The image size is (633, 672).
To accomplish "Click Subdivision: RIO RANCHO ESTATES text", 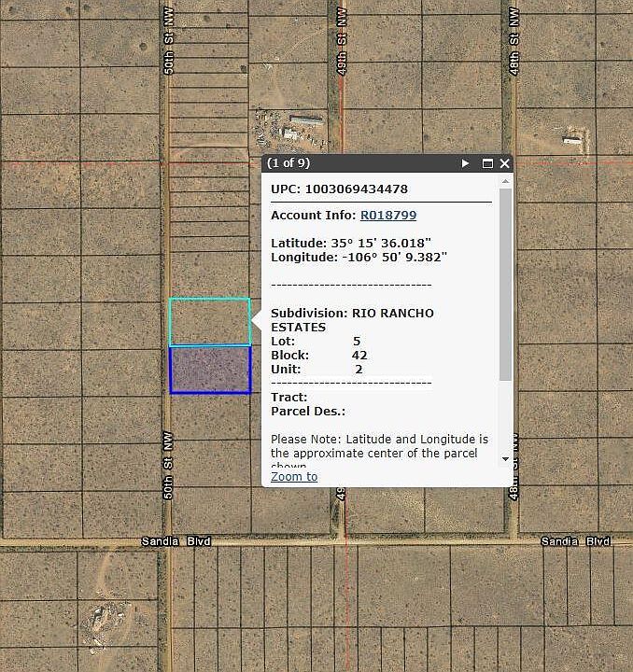I will (x=352, y=320).
